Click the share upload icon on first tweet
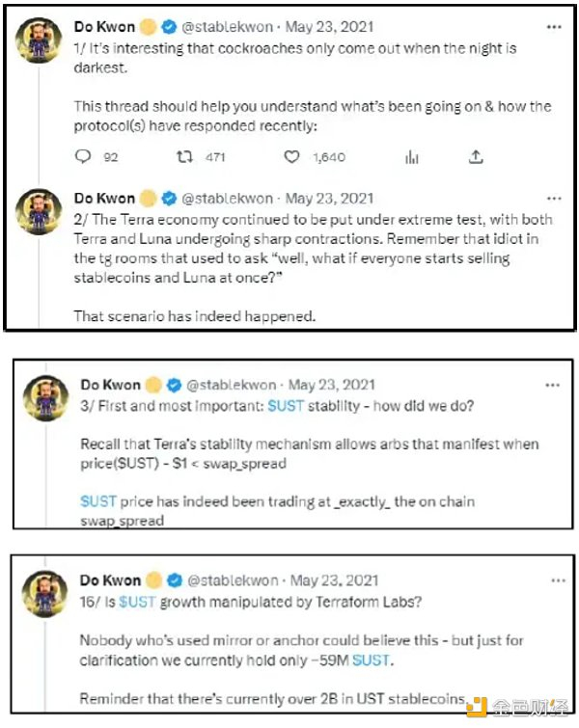 click(x=475, y=157)
